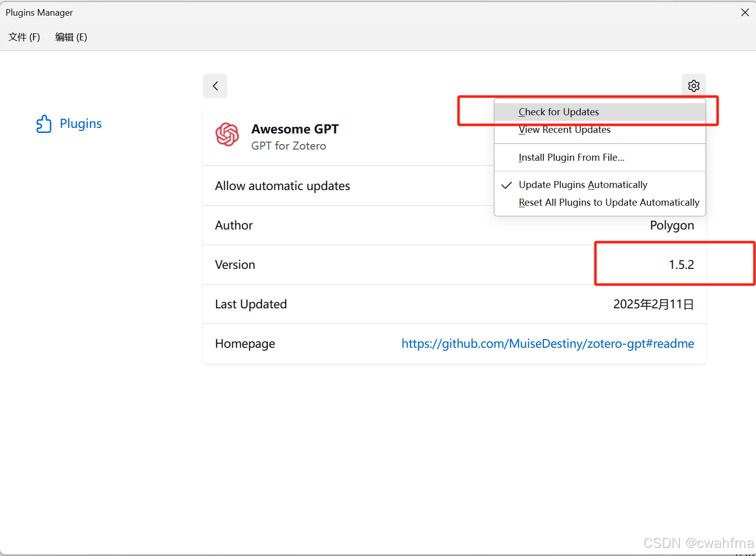Open the Awesome GPT GitHub homepage link
The height and width of the screenshot is (556, 756).
(547, 343)
